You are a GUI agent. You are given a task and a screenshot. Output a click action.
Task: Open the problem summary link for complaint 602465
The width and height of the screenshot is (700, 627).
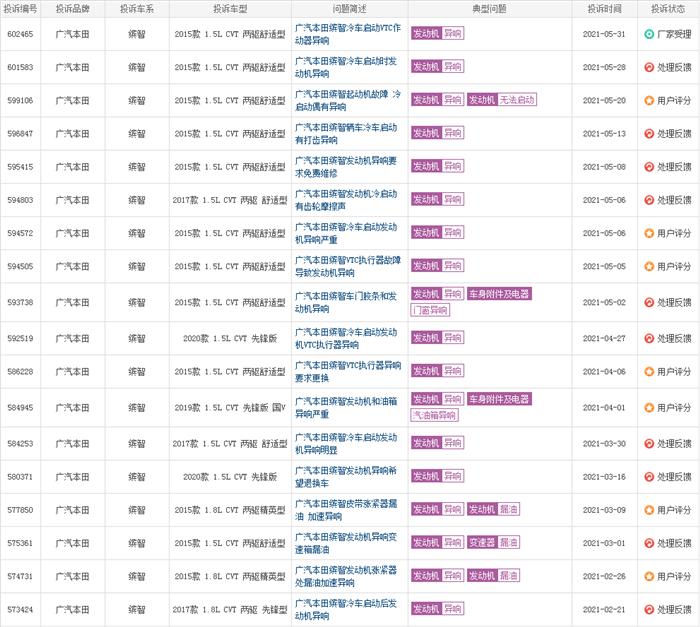(x=348, y=34)
